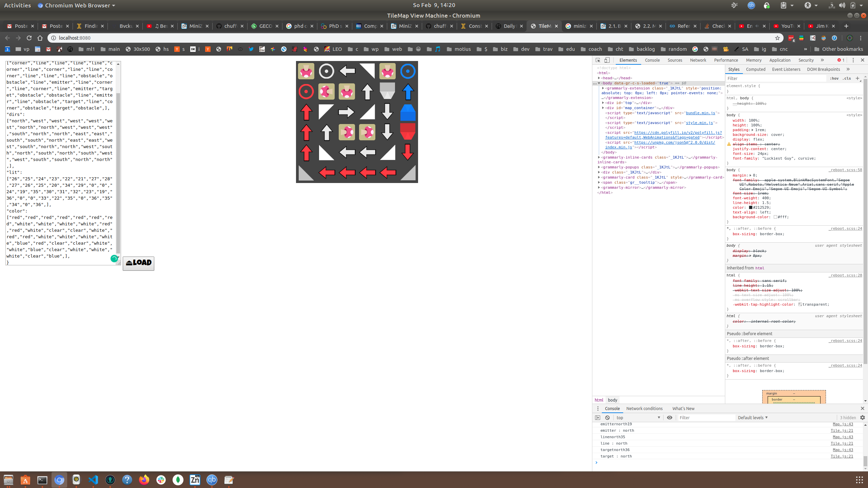Close the console drawer with the X
This screenshot has width=868, height=488.
coord(862,408)
